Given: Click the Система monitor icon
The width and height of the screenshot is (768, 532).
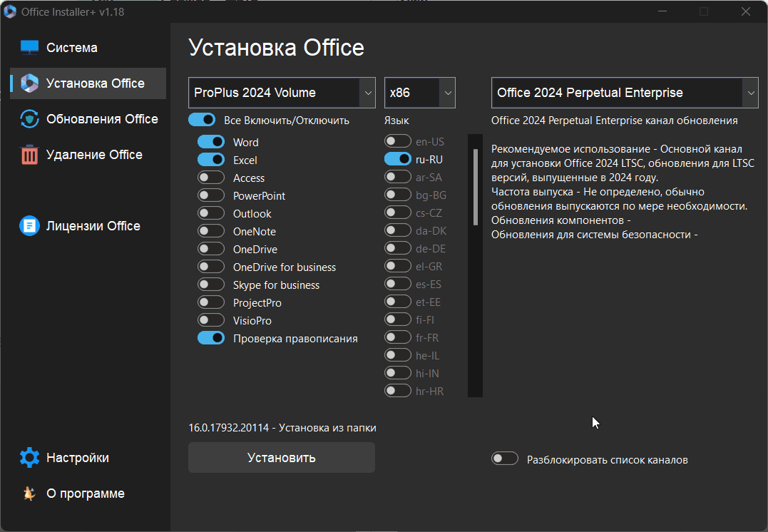Looking at the screenshot, I should tap(29, 48).
